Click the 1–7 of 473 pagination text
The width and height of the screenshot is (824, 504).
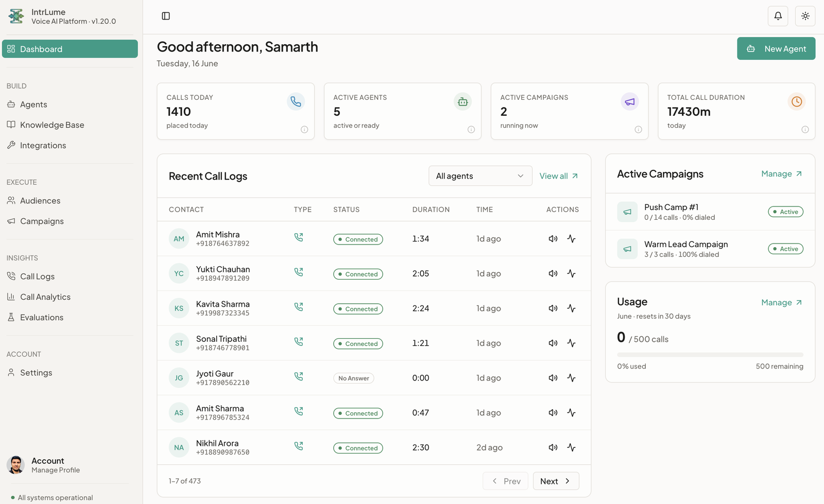[x=185, y=481]
